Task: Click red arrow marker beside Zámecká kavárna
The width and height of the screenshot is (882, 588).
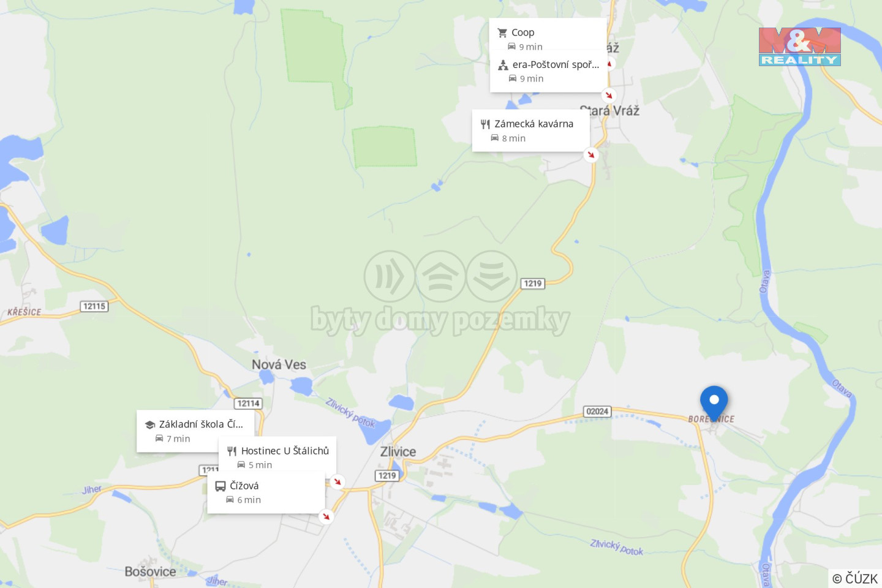Action: click(590, 154)
